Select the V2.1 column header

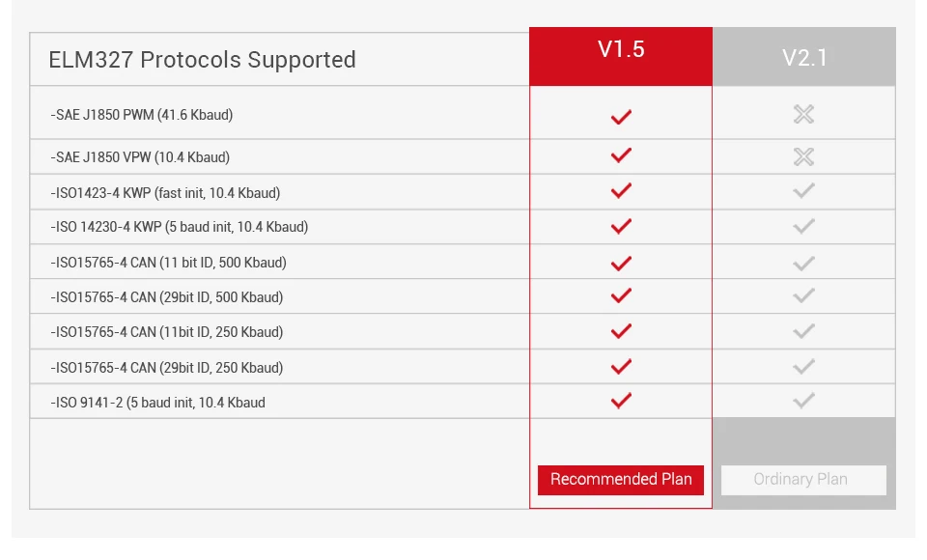click(804, 56)
